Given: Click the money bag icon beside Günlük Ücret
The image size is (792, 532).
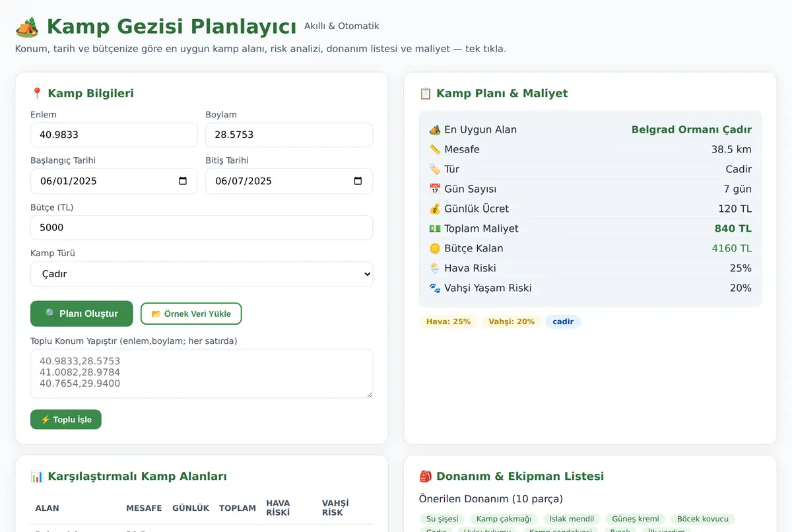Looking at the screenshot, I should (434, 209).
